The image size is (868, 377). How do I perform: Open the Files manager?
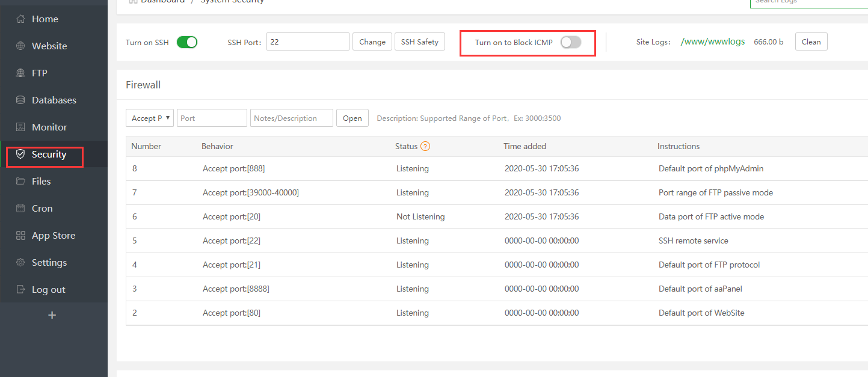click(x=41, y=181)
